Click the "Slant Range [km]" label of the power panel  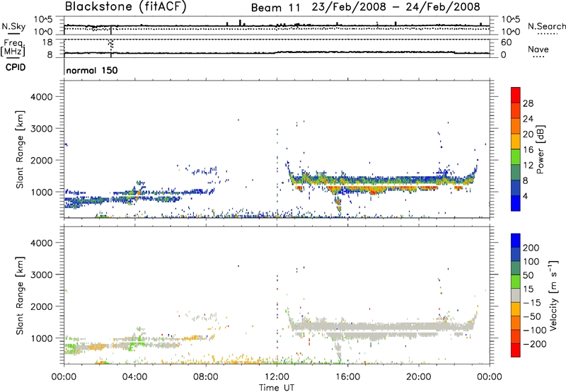pyautogui.click(x=20, y=149)
